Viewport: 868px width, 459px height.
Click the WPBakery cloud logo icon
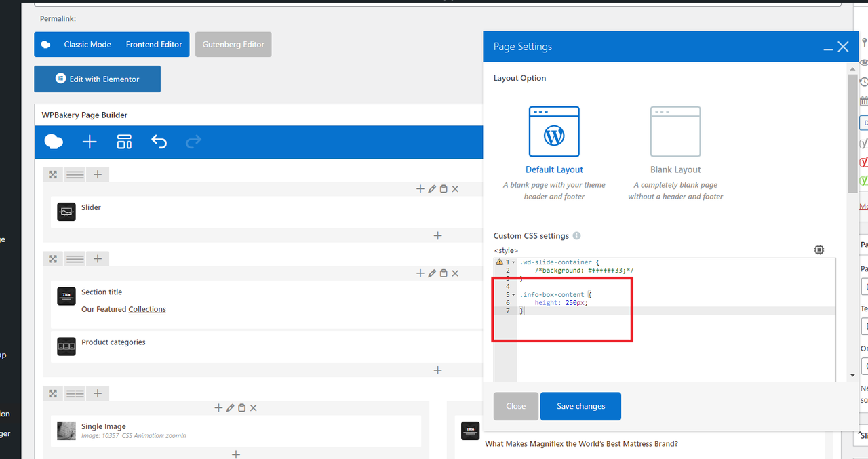(x=54, y=142)
